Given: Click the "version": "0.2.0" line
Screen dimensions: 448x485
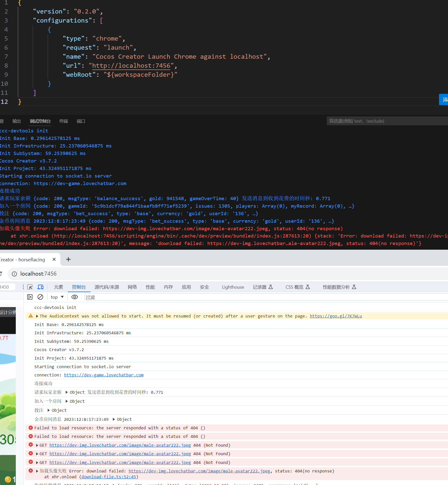Looking at the screenshot, I should [68, 12].
